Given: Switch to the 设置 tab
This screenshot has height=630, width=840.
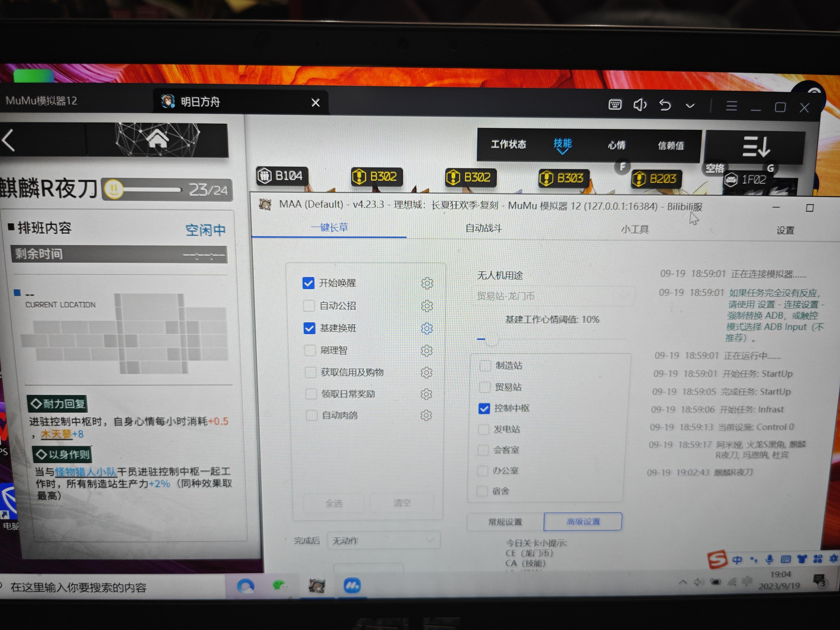Looking at the screenshot, I should click(785, 231).
